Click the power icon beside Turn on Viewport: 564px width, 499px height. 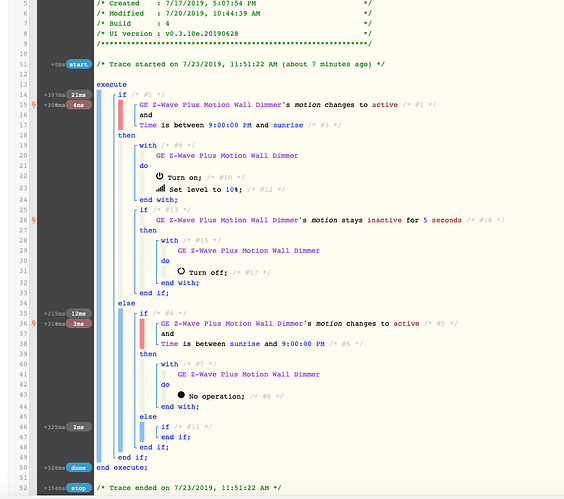coord(159,176)
